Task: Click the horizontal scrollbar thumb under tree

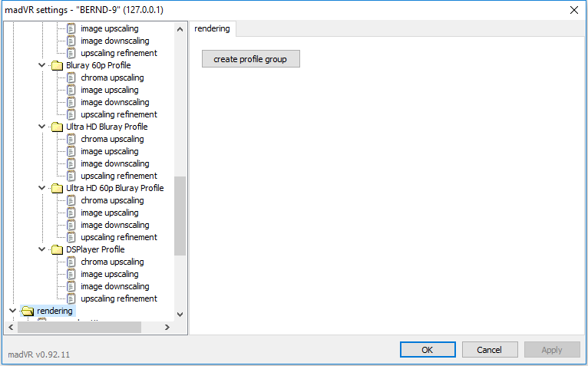Action: 80,328
